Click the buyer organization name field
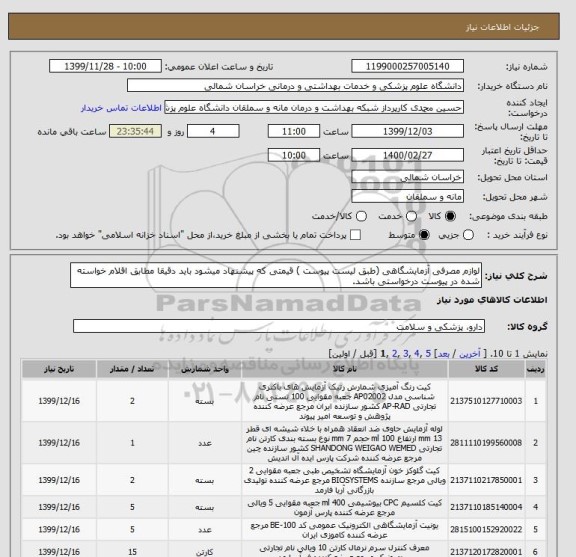 coord(295,86)
